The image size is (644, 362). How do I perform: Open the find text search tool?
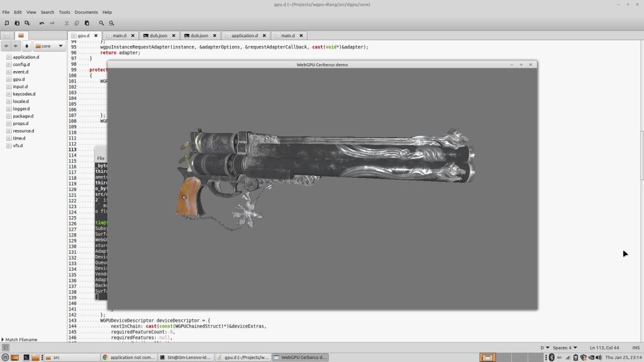pyautogui.click(x=101, y=23)
